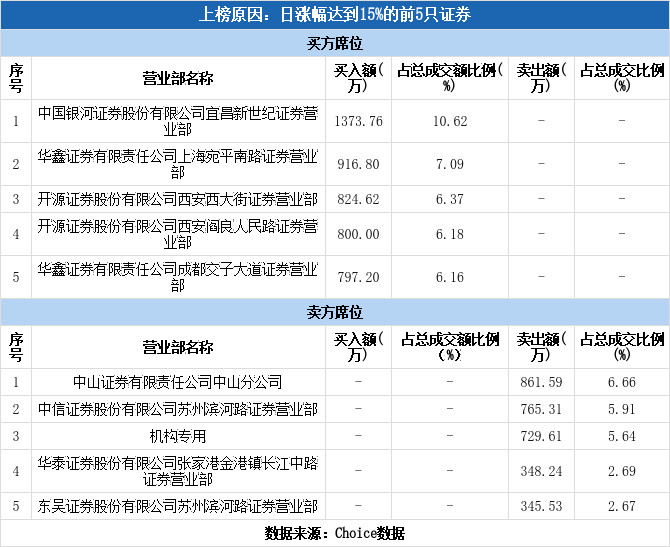This screenshot has width=670, height=547.
Task: Click 买入额(万) header in buyer table
Action: point(359,78)
